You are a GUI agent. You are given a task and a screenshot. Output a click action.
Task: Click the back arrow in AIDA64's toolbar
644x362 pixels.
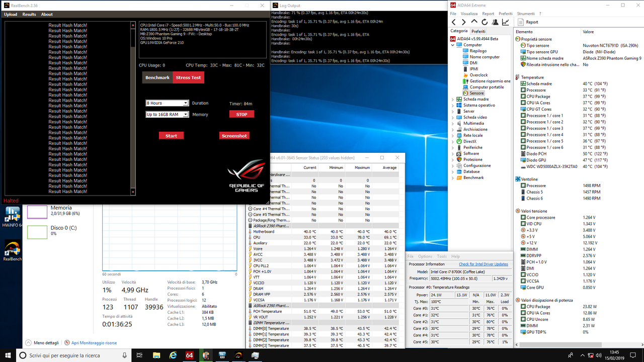coord(453,22)
